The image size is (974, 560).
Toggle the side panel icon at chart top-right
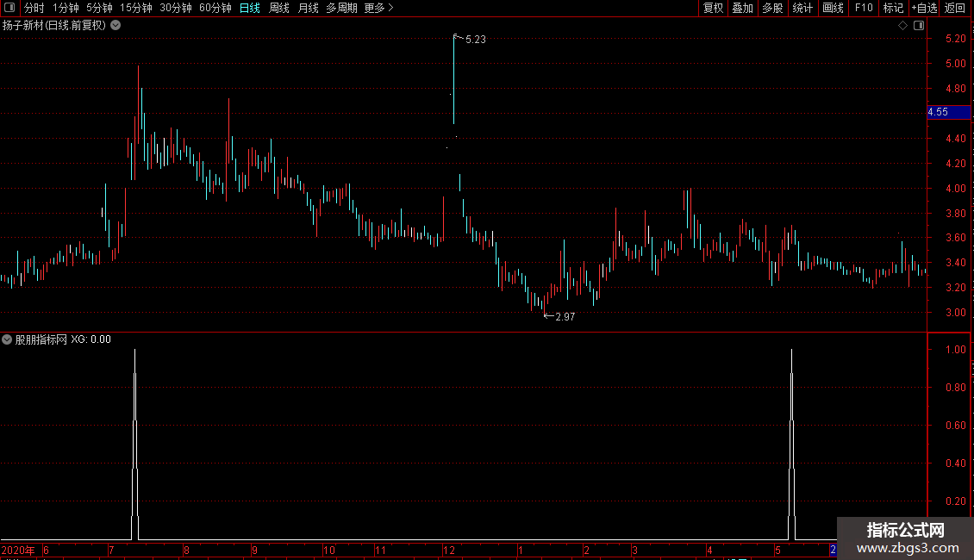919,26
